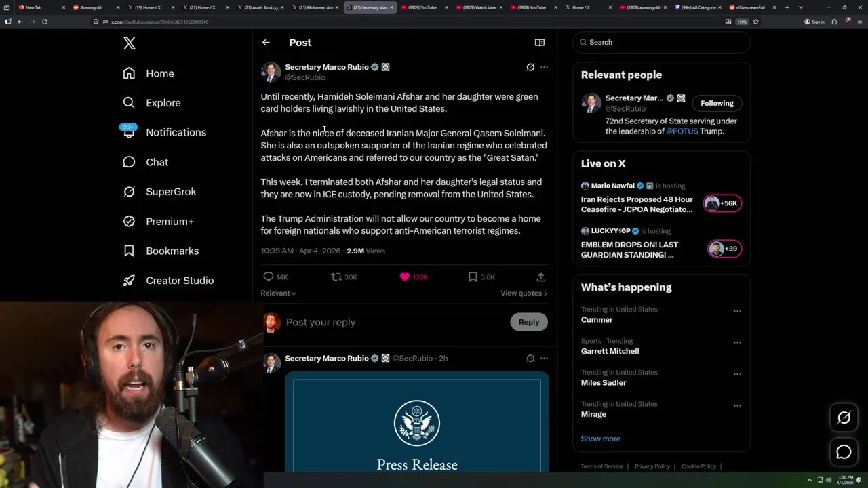Click the Reply button

tap(529, 322)
